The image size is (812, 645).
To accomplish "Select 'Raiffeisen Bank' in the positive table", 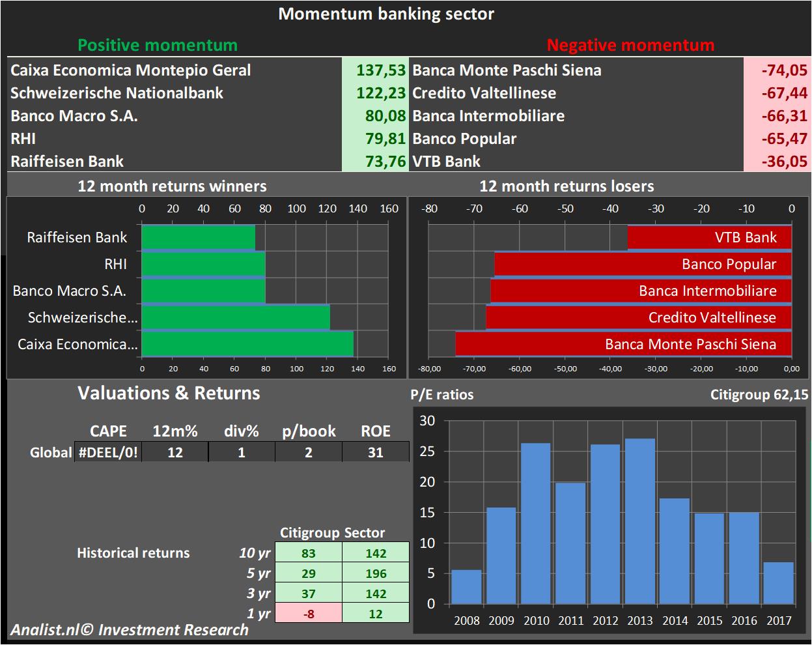I will 67,162.
